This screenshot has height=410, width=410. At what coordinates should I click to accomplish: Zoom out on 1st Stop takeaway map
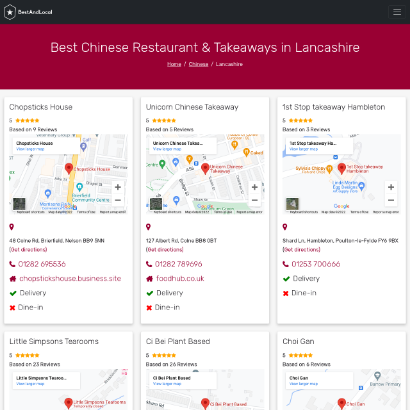(391, 200)
